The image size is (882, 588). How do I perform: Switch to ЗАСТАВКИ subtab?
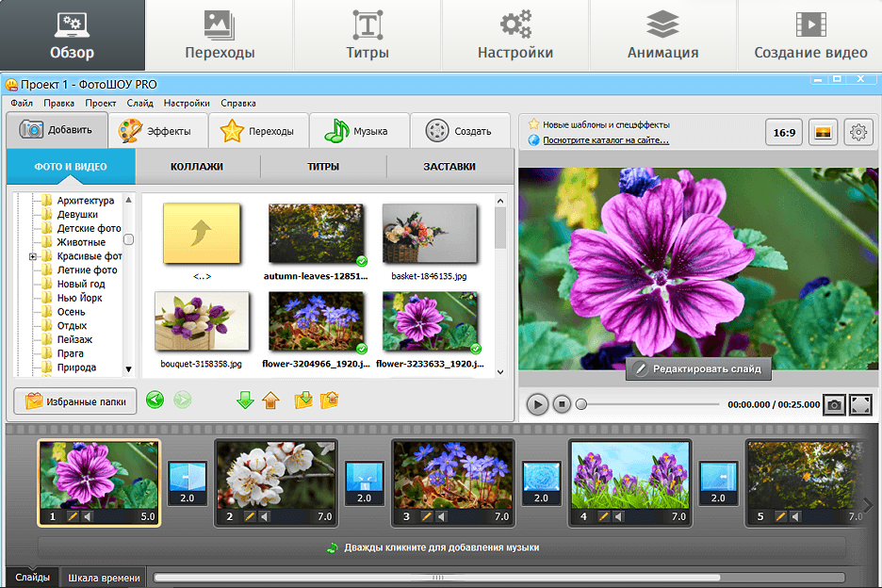coord(449,167)
